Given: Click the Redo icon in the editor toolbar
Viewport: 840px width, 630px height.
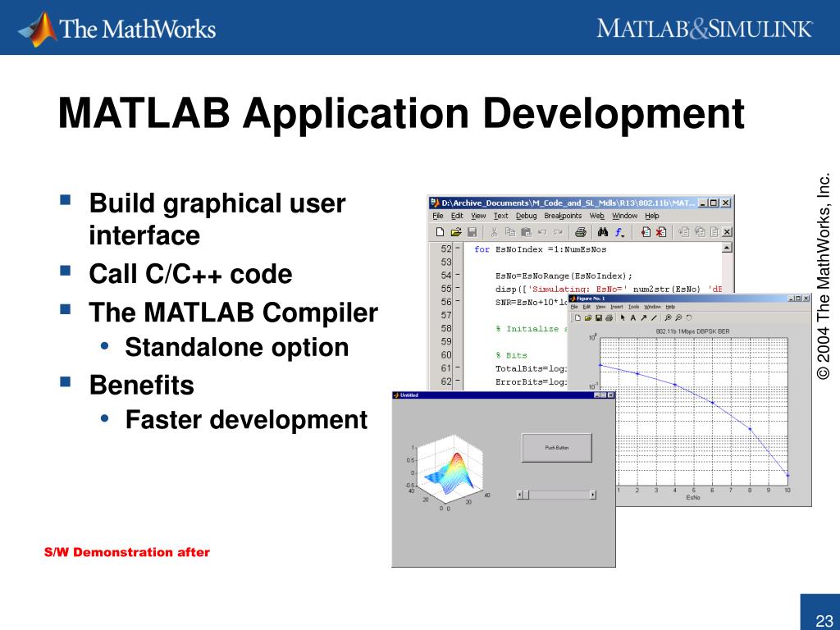Looking at the screenshot, I should tap(558, 232).
